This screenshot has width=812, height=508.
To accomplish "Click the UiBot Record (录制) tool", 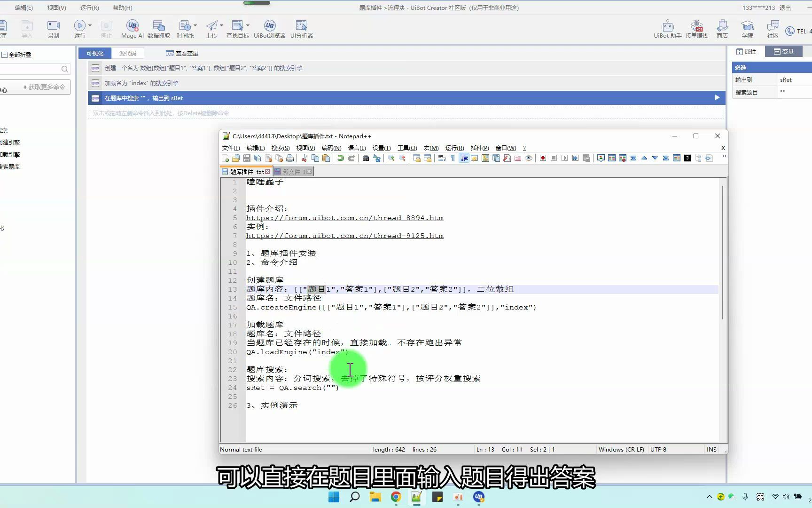I will (x=53, y=29).
